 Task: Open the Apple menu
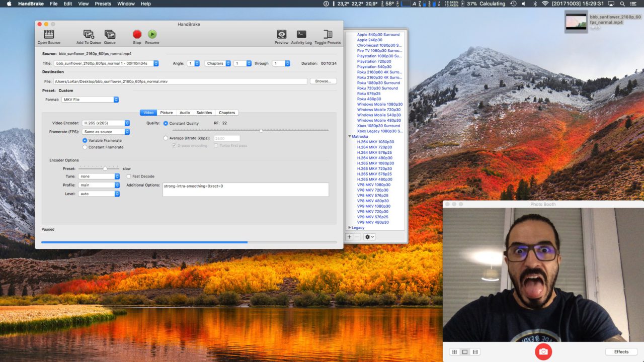(9, 4)
